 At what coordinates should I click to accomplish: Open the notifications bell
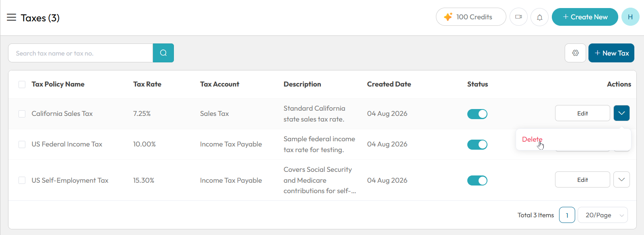pos(539,17)
